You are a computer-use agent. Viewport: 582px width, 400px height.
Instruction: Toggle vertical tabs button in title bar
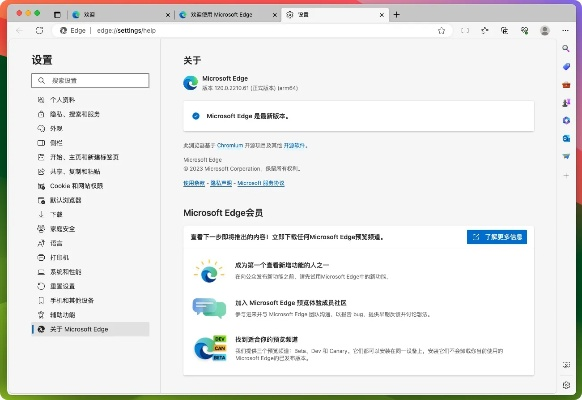[x=57, y=15]
